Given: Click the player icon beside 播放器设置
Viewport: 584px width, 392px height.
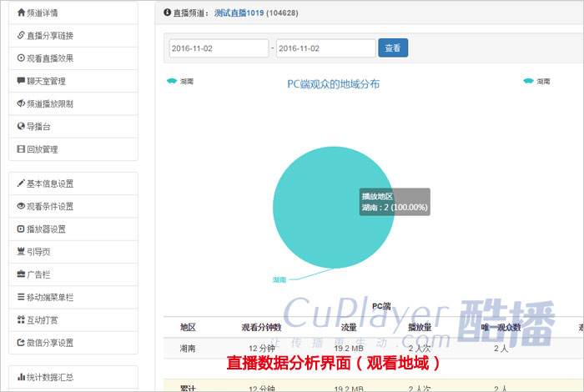Looking at the screenshot, I should (x=21, y=229).
